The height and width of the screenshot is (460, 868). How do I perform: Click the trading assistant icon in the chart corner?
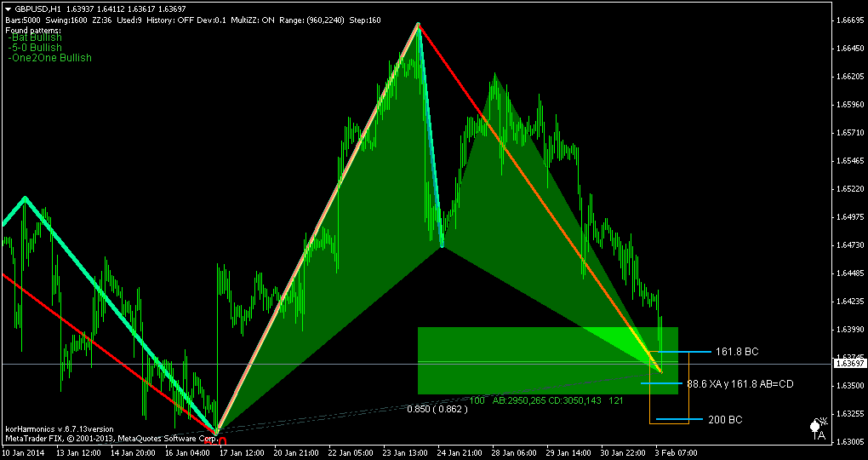(818, 428)
